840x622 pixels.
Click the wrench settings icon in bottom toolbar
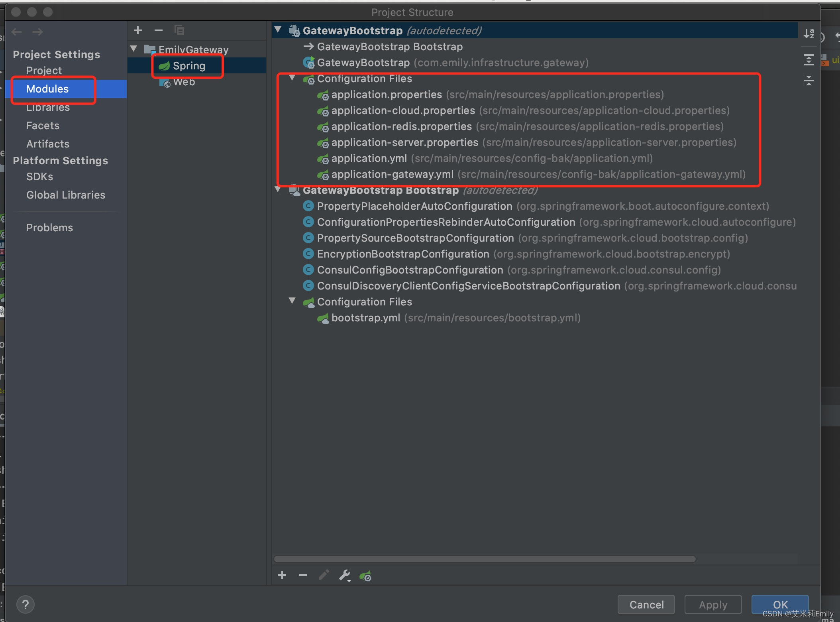pos(345,575)
